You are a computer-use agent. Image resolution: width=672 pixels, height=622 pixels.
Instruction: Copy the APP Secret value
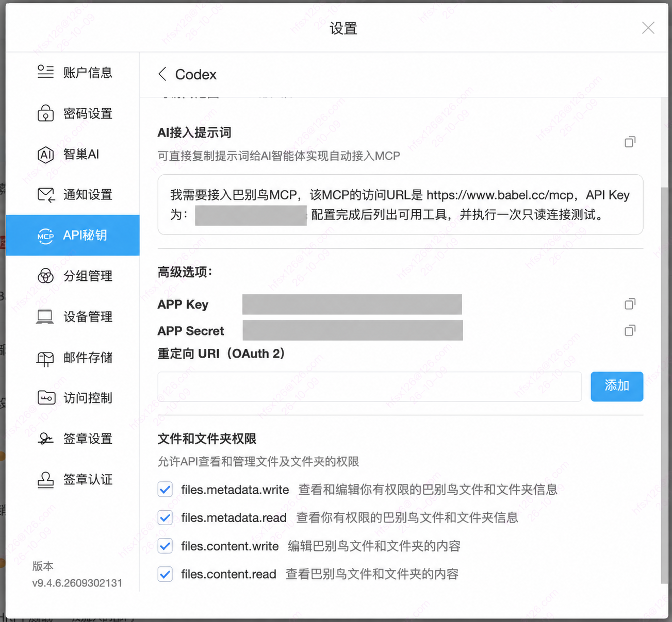pos(630,330)
